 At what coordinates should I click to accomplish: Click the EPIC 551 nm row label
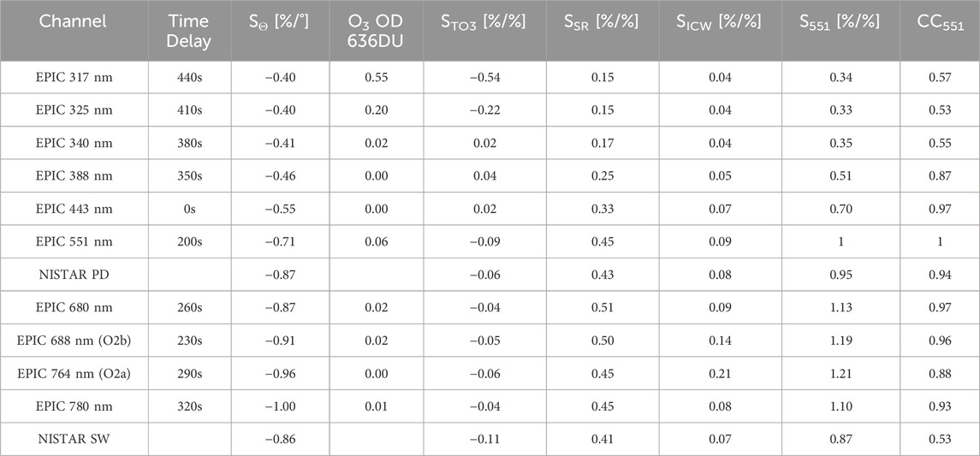click(x=74, y=242)
